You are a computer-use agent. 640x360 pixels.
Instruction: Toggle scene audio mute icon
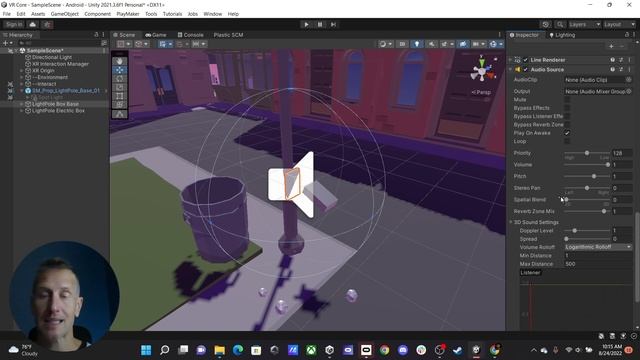pos(431,44)
